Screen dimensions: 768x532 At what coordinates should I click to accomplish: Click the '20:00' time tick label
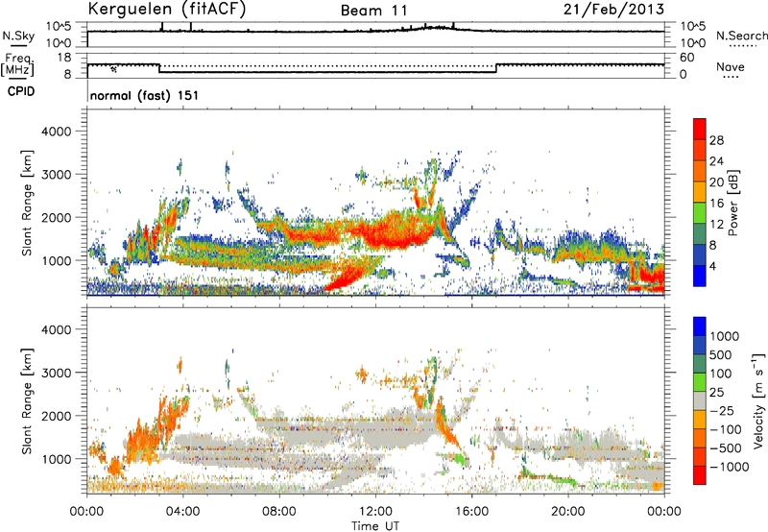pos(567,512)
